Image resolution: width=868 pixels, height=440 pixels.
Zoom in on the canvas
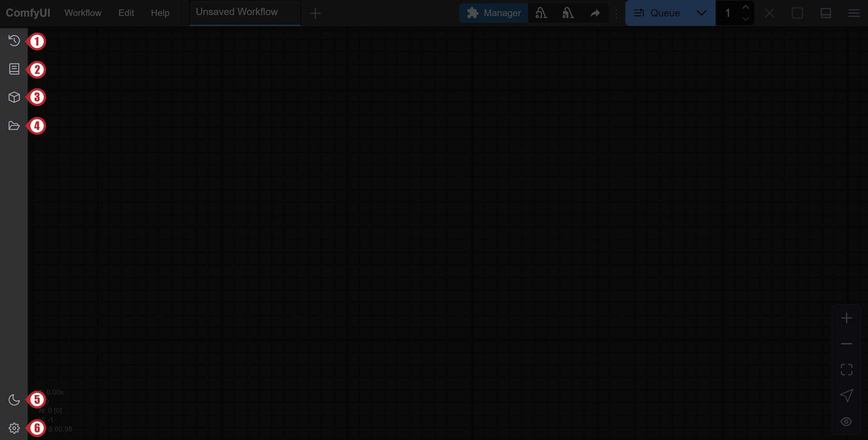(x=846, y=318)
